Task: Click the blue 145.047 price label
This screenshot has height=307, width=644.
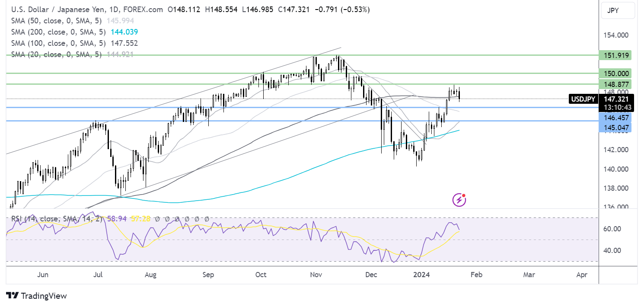Action: (x=615, y=128)
